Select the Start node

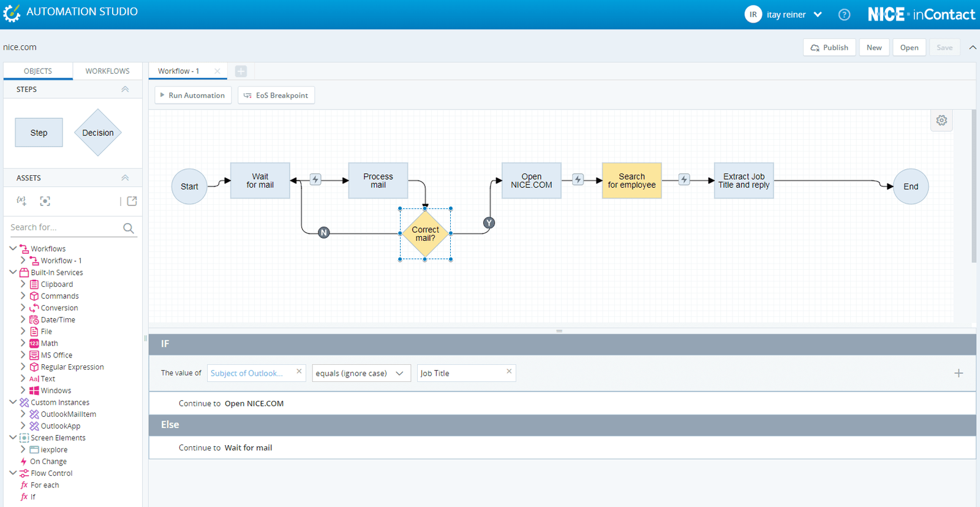tap(189, 186)
